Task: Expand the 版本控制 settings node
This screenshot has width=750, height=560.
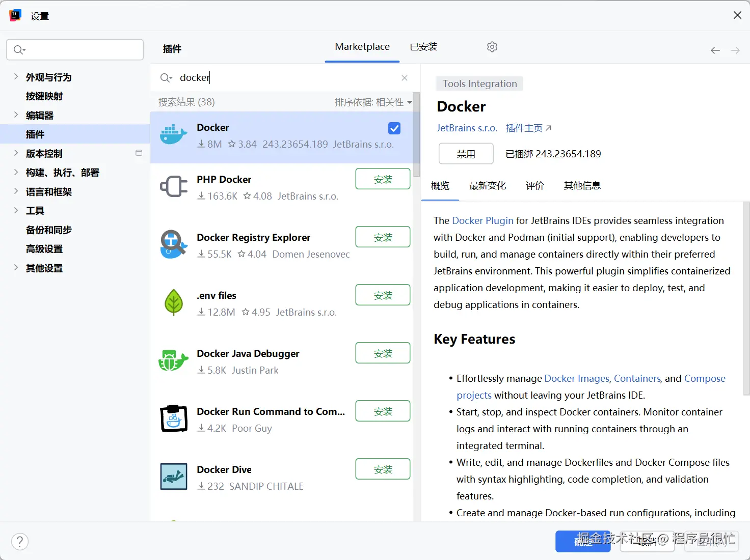Action: pyautogui.click(x=16, y=153)
